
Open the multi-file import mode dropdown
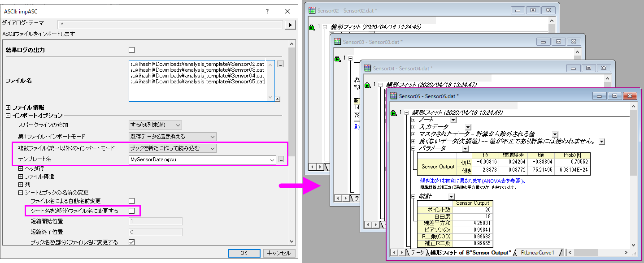[x=172, y=148]
